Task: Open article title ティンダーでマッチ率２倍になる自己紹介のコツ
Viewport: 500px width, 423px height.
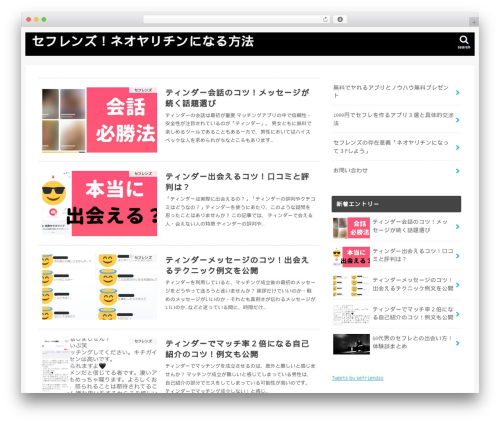Action: pyautogui.click(x=237, y=349)
